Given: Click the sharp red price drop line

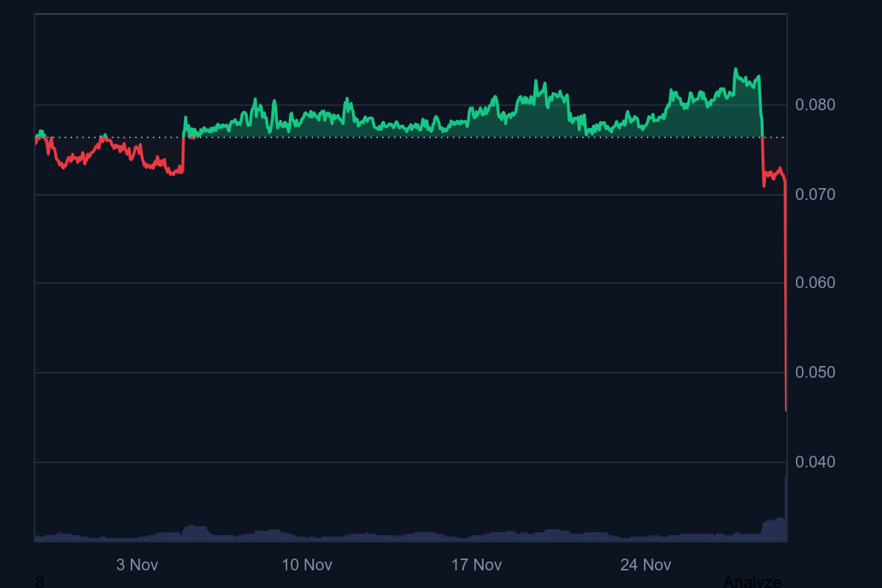Looking at the screenshot, I should tap(784, 294).
